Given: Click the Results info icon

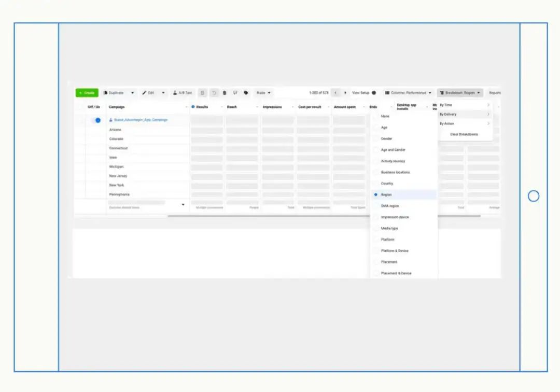Looking at the screenshot, I should pos(193,107).
